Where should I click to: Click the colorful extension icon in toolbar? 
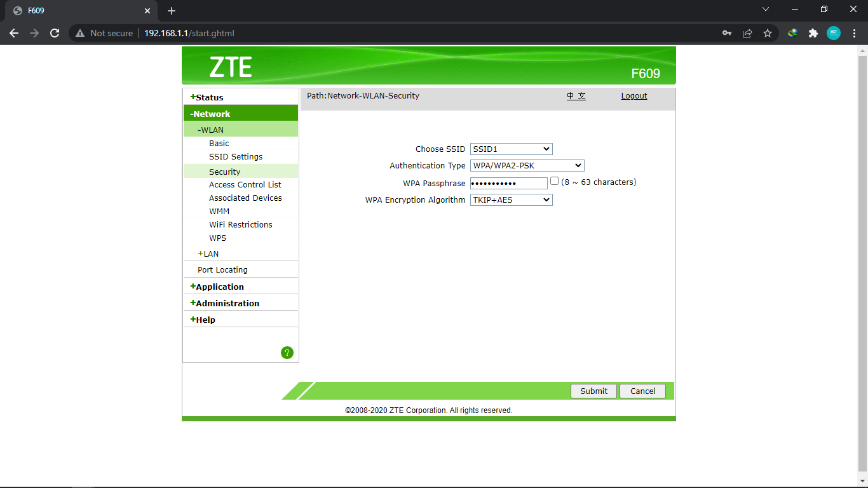click(x=793, y=33)
